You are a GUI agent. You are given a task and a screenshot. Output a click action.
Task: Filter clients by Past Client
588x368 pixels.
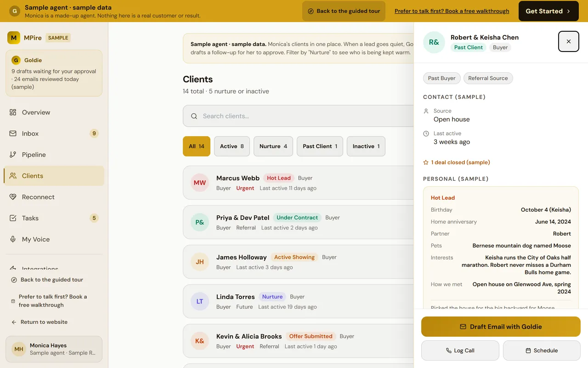tap(320, 146)
